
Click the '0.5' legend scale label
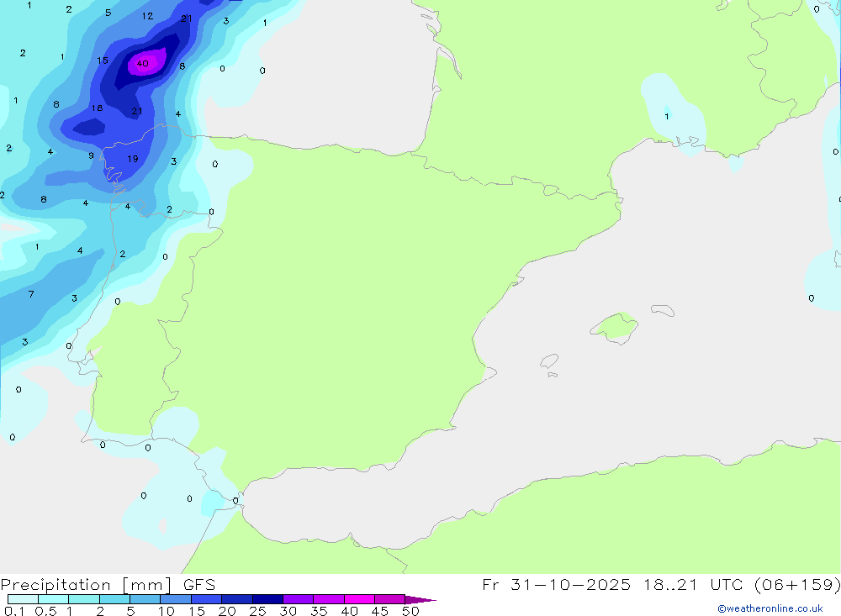click(45, 611)
